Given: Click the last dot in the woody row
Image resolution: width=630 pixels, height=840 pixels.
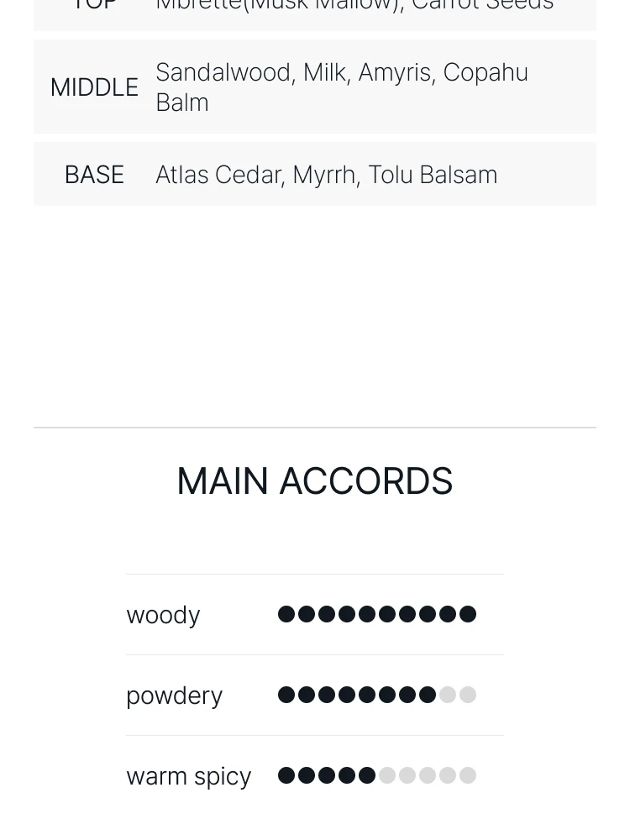Looking at the screenshot, I should (x=468, y=614).
